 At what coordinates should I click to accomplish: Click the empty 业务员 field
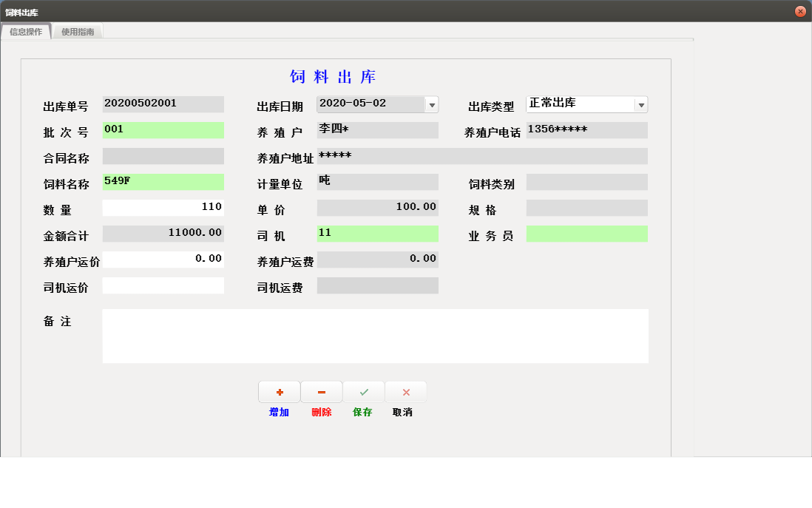pos(586,234)
